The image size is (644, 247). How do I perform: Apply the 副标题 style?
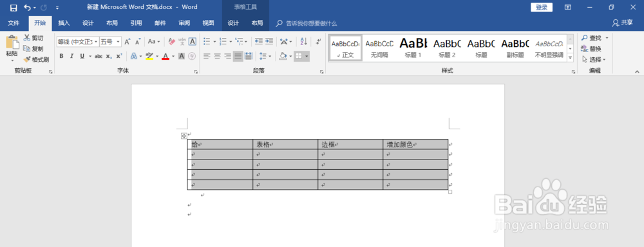515,48
